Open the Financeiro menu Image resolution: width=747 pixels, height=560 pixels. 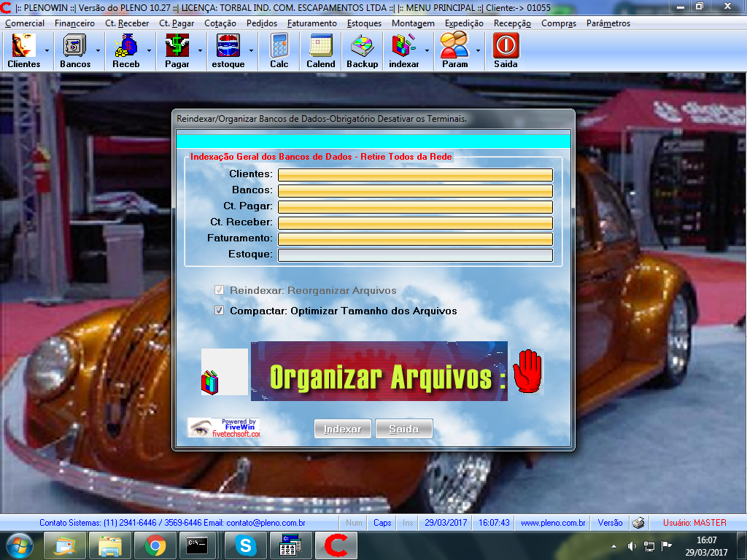pyautogui.click(x=74, y=23)
